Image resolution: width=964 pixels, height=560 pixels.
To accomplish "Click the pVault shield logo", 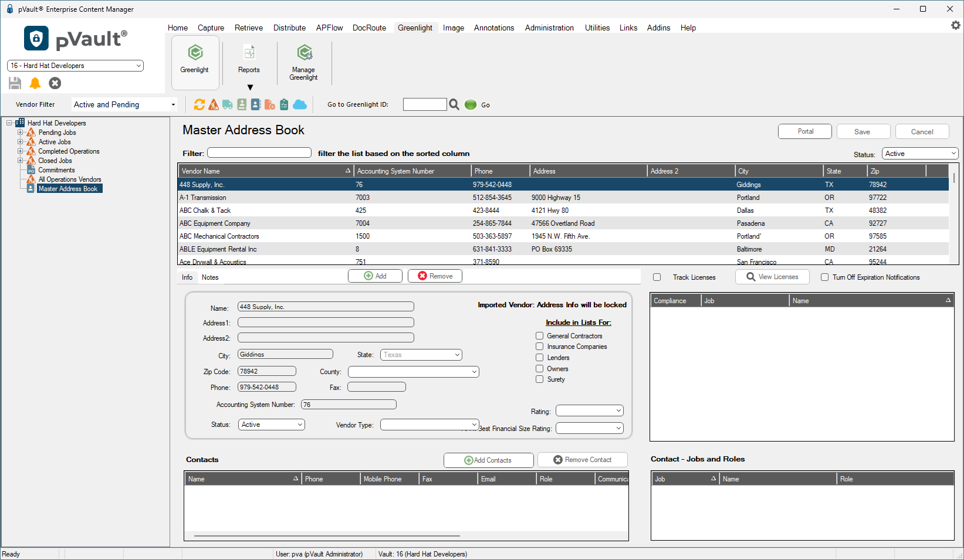I will pos(36,39).
